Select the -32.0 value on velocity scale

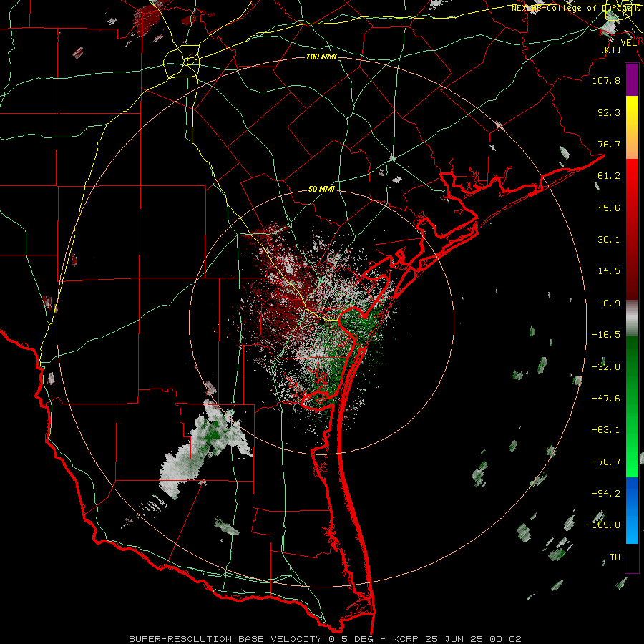point(606,367)
